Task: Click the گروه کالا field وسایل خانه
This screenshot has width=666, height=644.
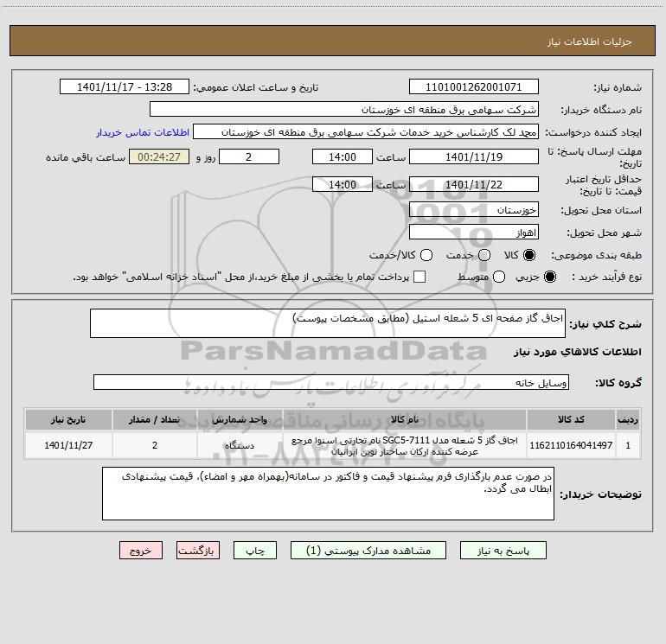Action: coord(331,382)
